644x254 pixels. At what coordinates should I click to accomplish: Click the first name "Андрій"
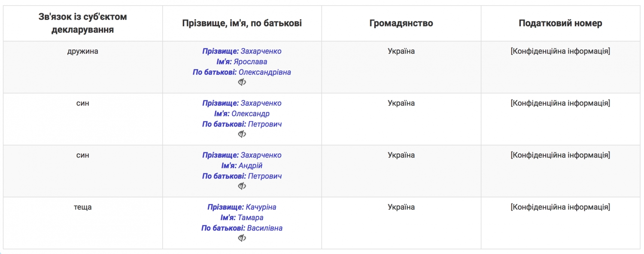tap(250, 166)
